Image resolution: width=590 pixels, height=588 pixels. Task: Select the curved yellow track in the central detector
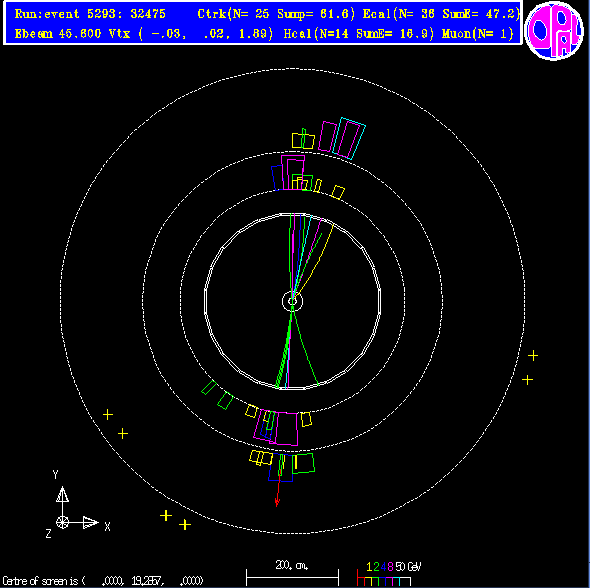pyautogui.click(x=313, y=259)
